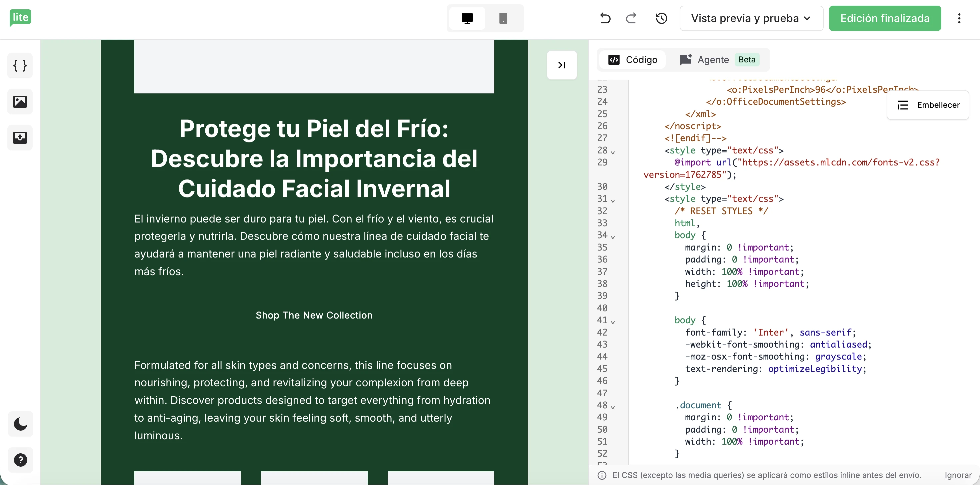Switch to desktop preview view

pos(467,18)
